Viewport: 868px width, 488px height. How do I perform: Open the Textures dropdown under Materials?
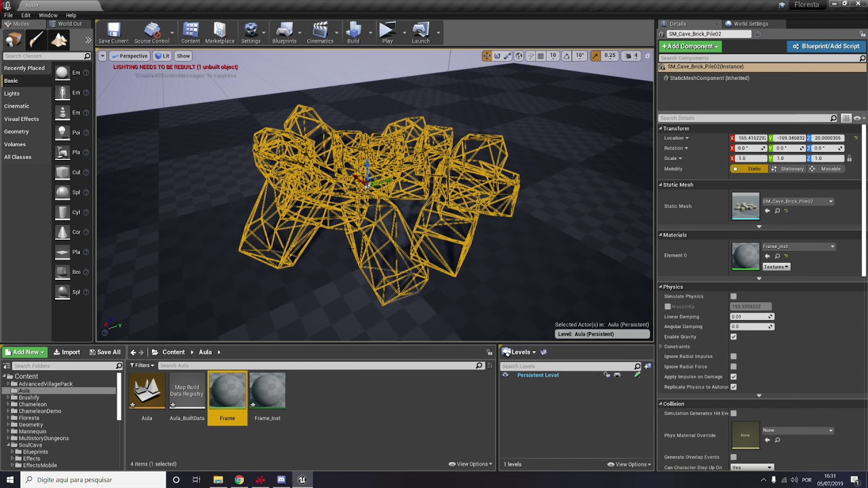[776, 267]
